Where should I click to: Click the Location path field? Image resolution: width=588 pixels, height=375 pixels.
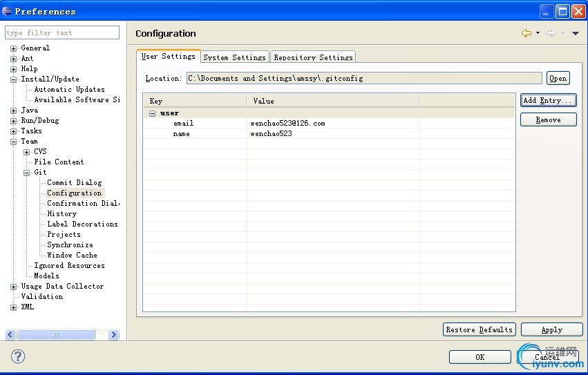[x=365, y=78]
